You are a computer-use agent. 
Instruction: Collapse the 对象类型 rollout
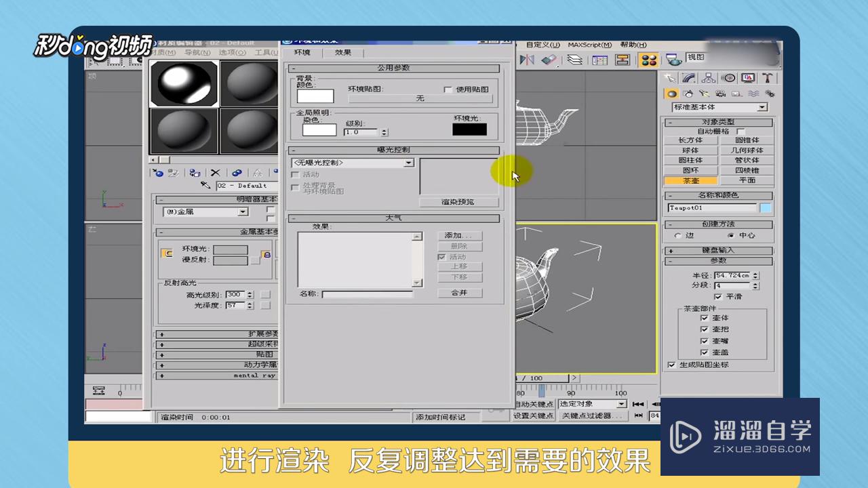(x=718, y=123)
